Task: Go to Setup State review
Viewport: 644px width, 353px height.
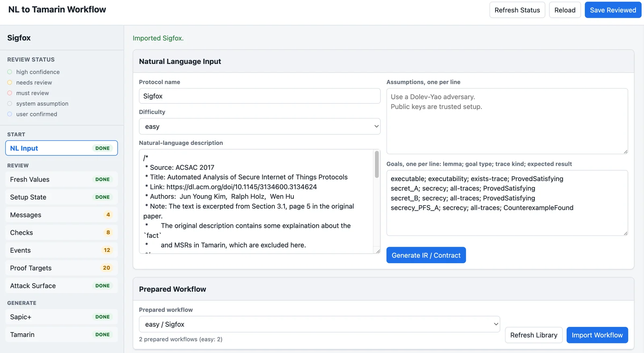Action: pos(62,197)
